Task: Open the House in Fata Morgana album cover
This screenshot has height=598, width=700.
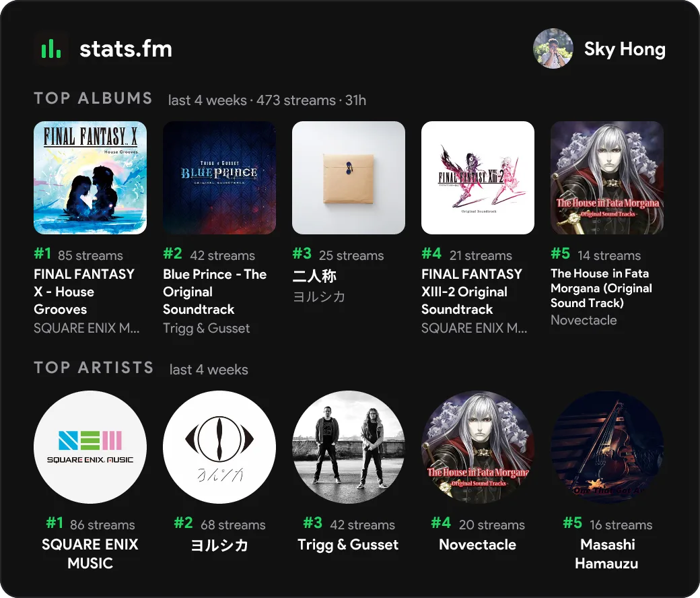Action: tap(607, 178)
